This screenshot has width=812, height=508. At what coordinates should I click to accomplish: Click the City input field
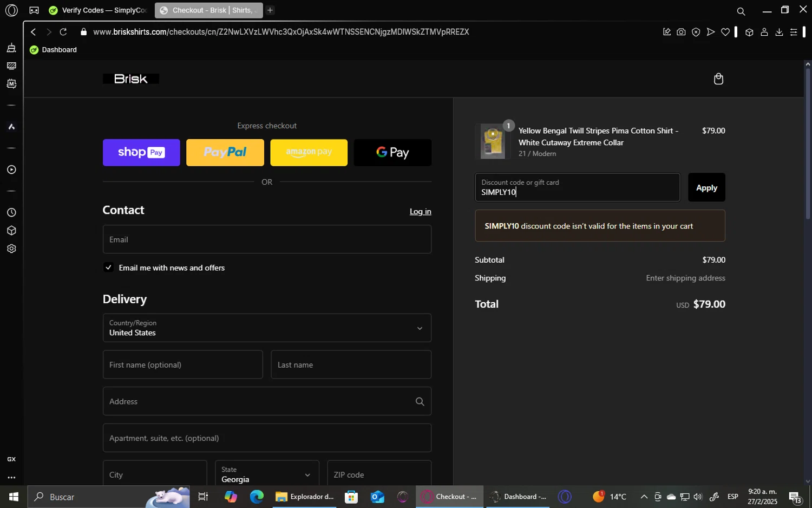(x=155, y=474)
